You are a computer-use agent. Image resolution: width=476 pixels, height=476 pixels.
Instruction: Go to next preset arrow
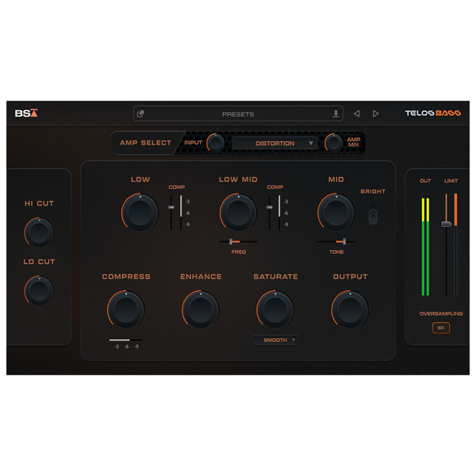pyautogui.click(x=375, y=114)
